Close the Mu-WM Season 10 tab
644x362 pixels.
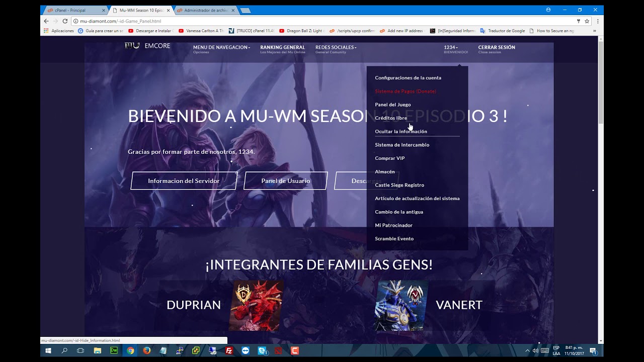[x=168, y=10]
